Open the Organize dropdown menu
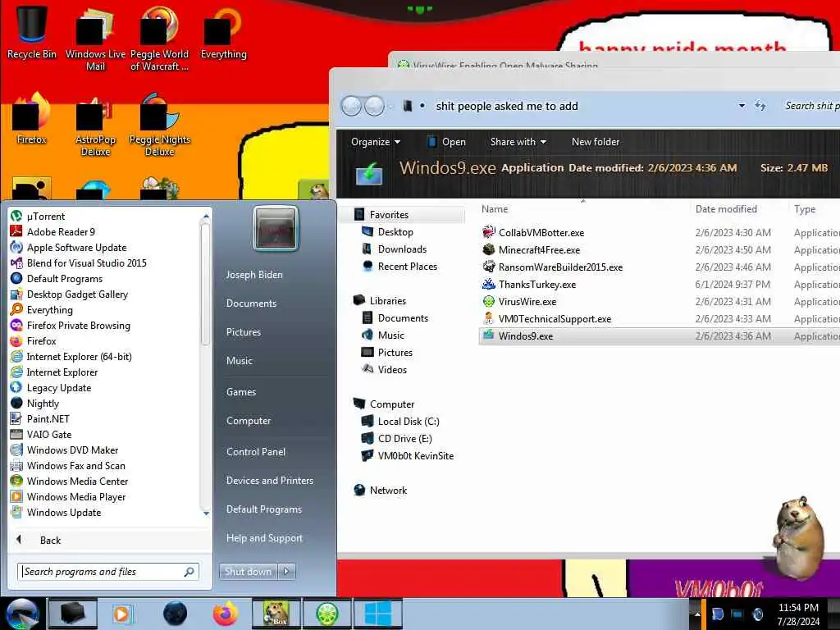 (x=376, y=142)
